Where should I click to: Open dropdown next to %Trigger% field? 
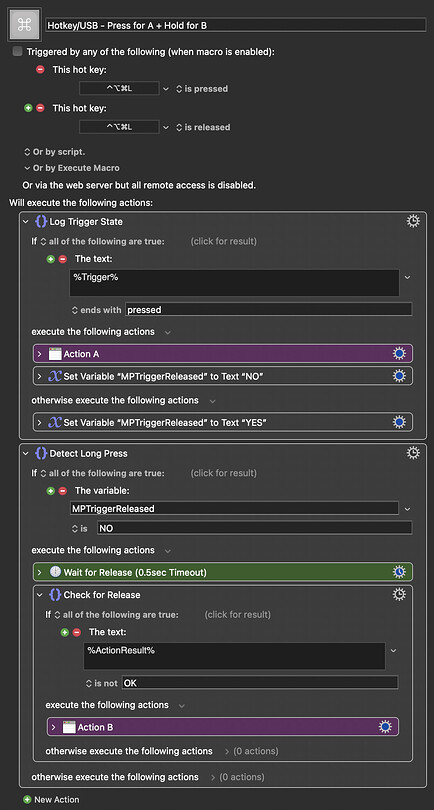click(x=407, y=277)
